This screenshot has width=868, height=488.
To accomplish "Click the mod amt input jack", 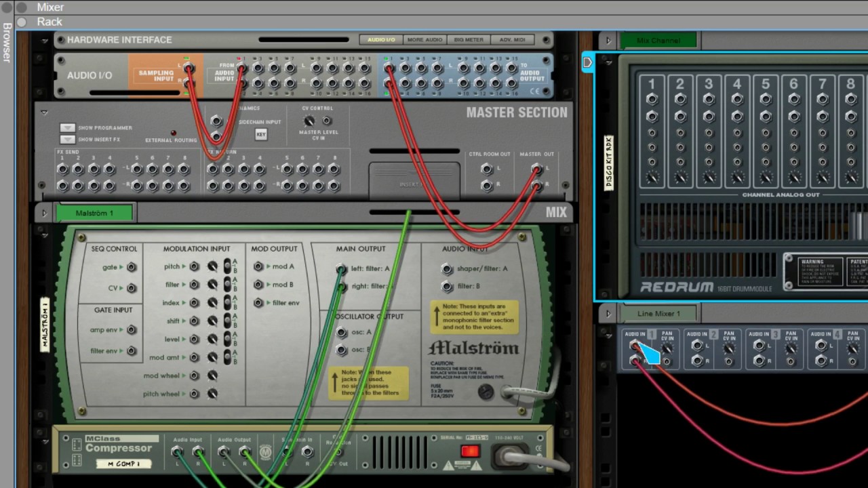I will click(195, 357).
